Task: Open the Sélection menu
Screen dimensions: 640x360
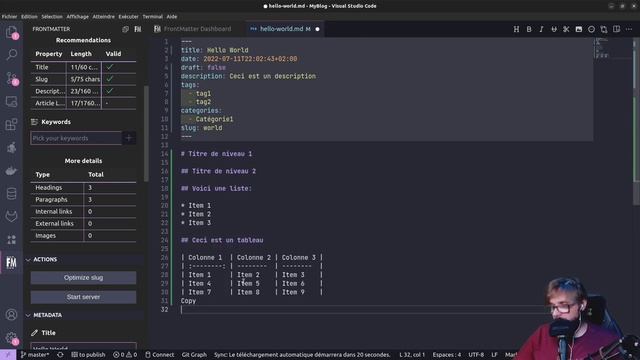Action: [52, 17]
